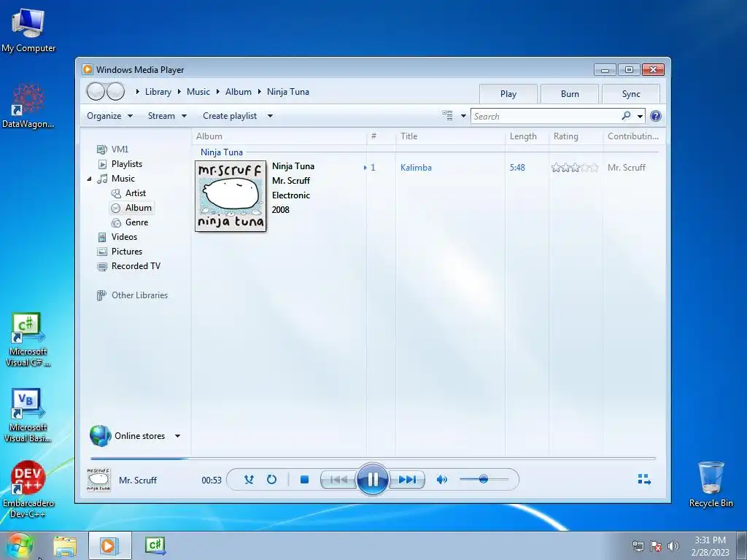Click Album in the breadcrumb path

pos(239,91)
